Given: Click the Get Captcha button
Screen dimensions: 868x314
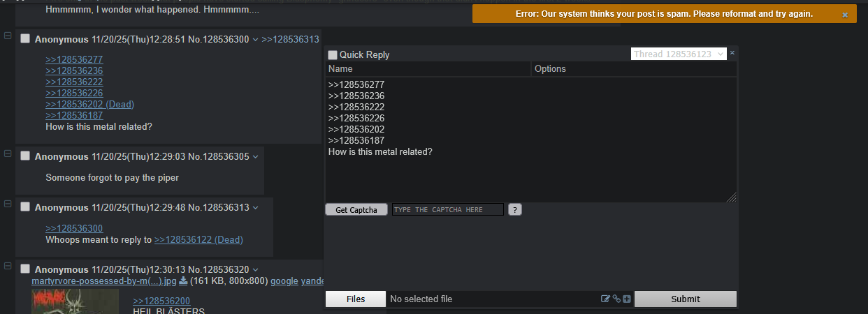Looking at the screenshot, I should [356, 209].
